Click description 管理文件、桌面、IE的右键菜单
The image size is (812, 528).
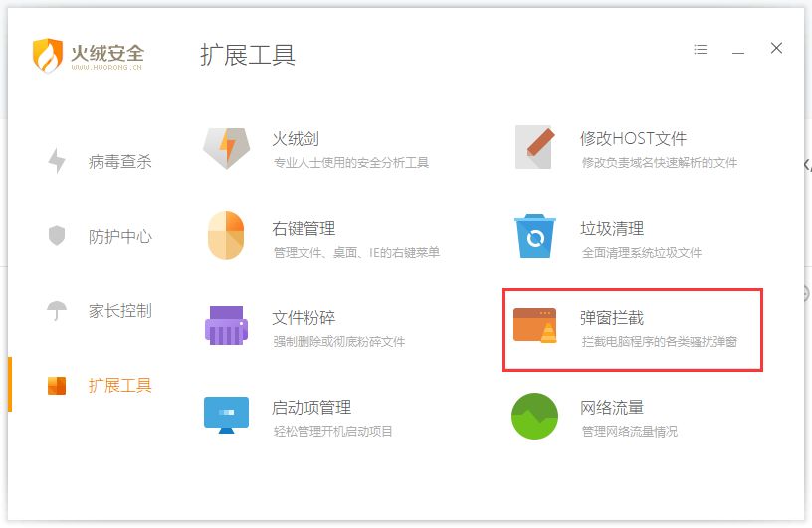click(356, 253)
